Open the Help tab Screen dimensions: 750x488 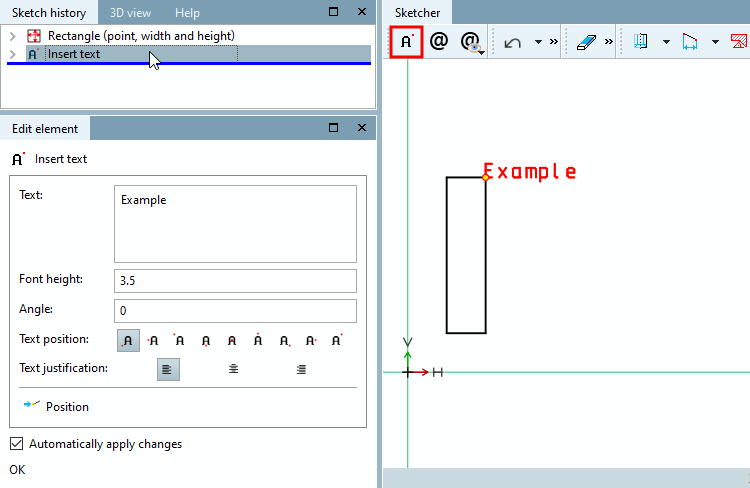point(187,13)
